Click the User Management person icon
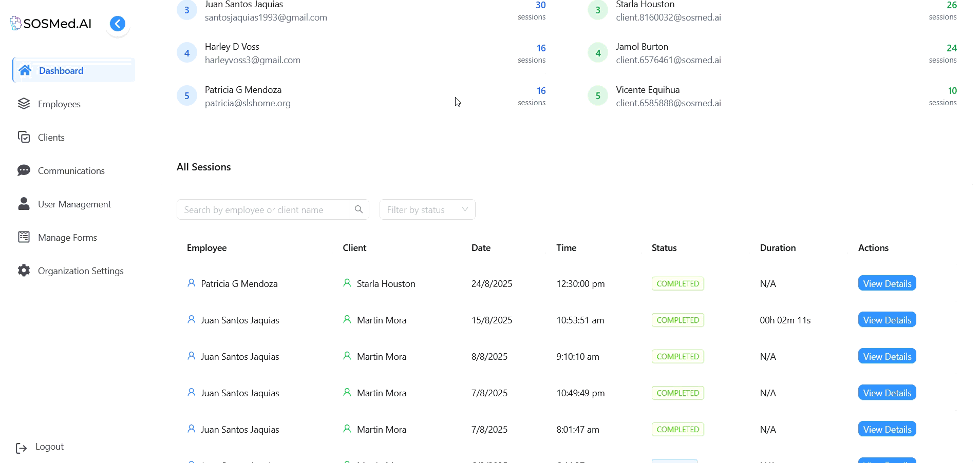This screenshot has height=463, width=980. 24,203
